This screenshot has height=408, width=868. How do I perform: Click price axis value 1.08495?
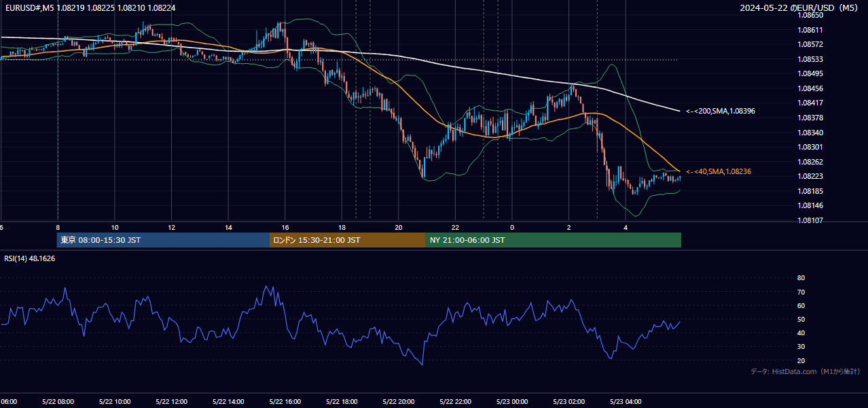click(x=810, y=73)
